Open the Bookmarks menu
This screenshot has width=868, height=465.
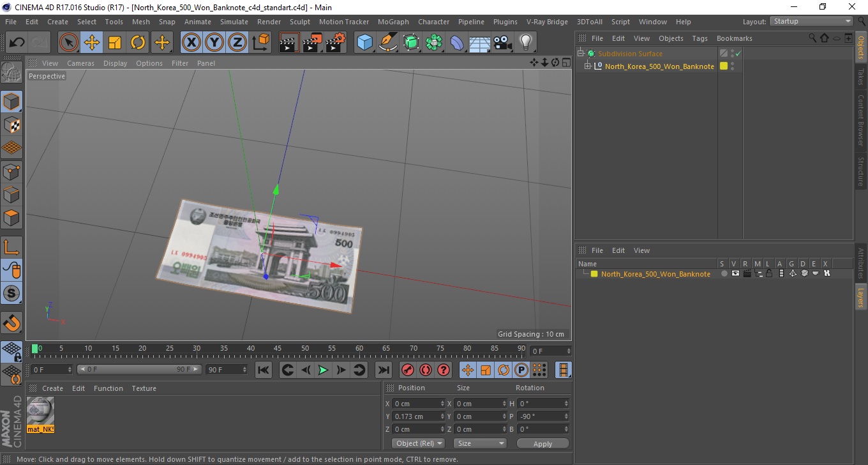coord(734,38)
